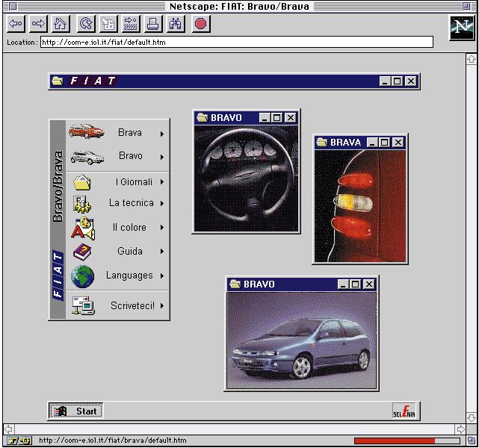
Task: Go to Home page via house icon
Action: pyautogui.click(x=61, y=24)
